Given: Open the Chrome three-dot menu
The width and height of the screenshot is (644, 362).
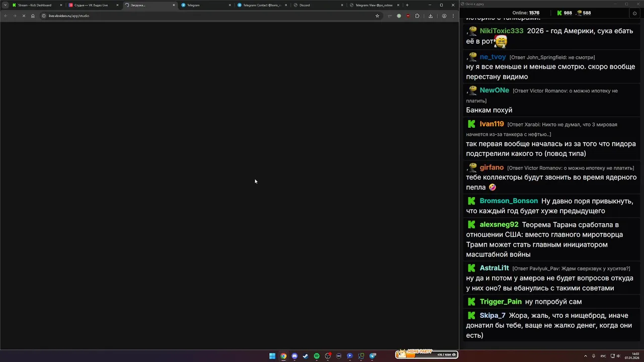Looking at the screenshot, I should pyautogui.click(x=453, y=16).
